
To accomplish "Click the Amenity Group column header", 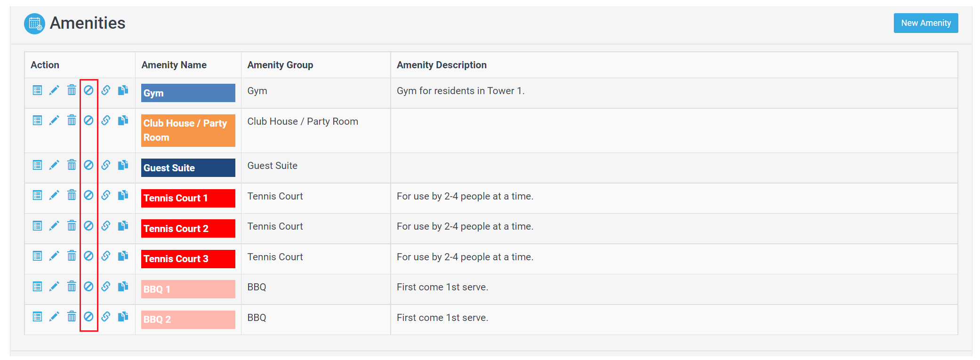I will coord(280,65).
